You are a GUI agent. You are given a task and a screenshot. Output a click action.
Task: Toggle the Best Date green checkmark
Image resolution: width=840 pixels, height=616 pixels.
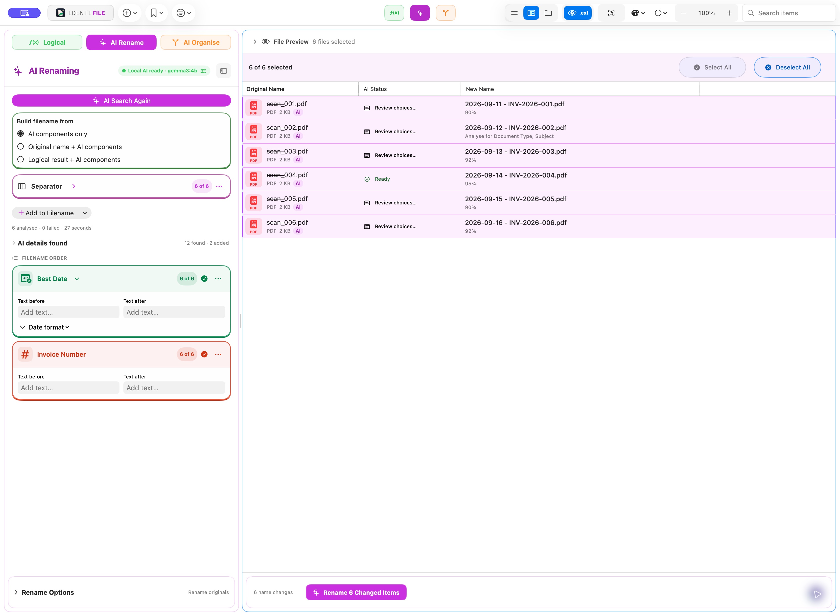click(204, 279)
